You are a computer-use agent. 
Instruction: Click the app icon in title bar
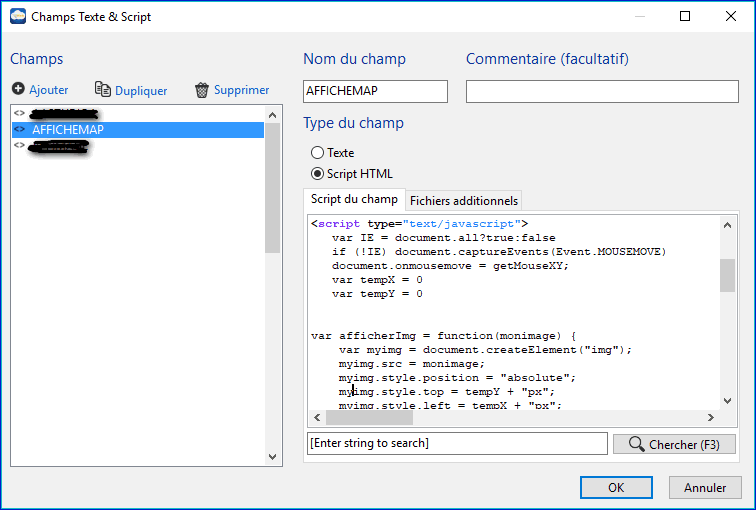click(17, 17)
